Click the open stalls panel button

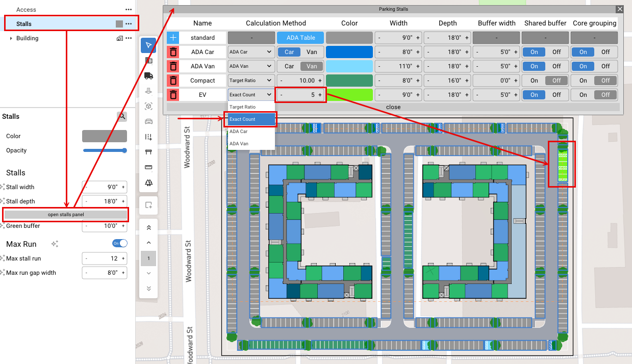click(66, 215)
